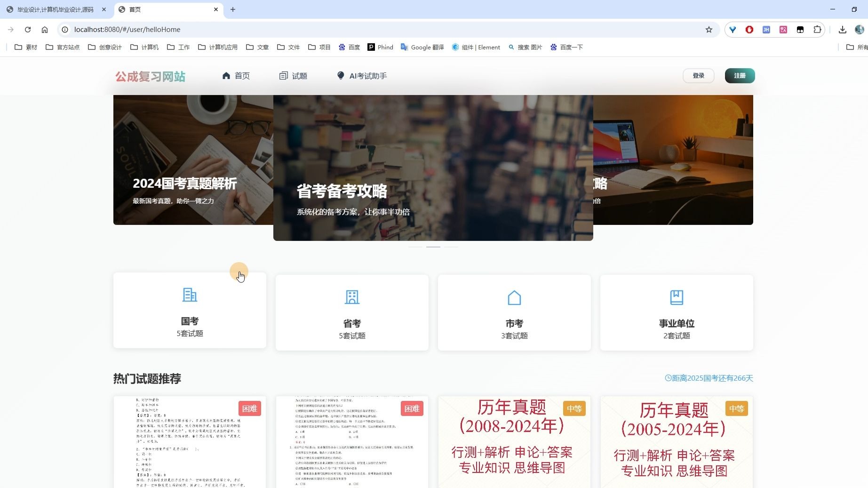Open the 省考备考攻略 carousel slide

[433, 168]
